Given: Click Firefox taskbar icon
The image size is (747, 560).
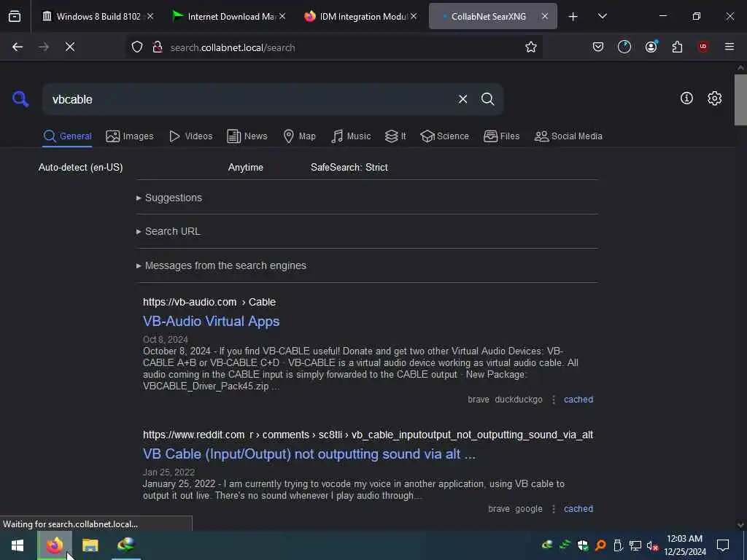Looking at the screenshot, I should [54, 545].
